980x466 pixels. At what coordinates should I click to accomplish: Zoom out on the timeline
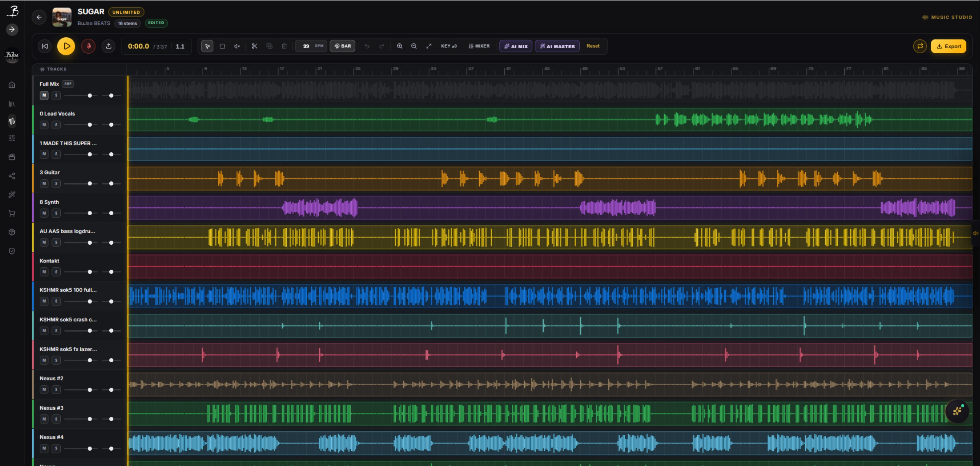coord(414,46)
